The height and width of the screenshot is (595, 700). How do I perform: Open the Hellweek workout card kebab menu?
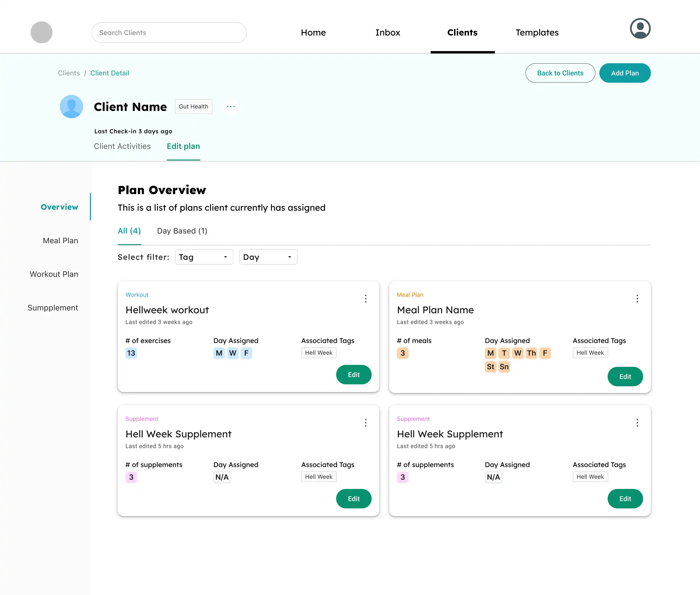[x=366, y=298]
